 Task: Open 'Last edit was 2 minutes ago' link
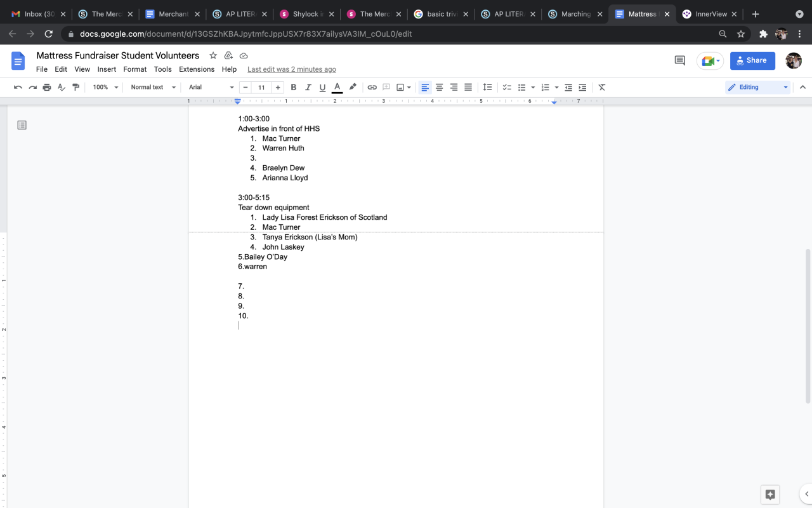[292, 69]
